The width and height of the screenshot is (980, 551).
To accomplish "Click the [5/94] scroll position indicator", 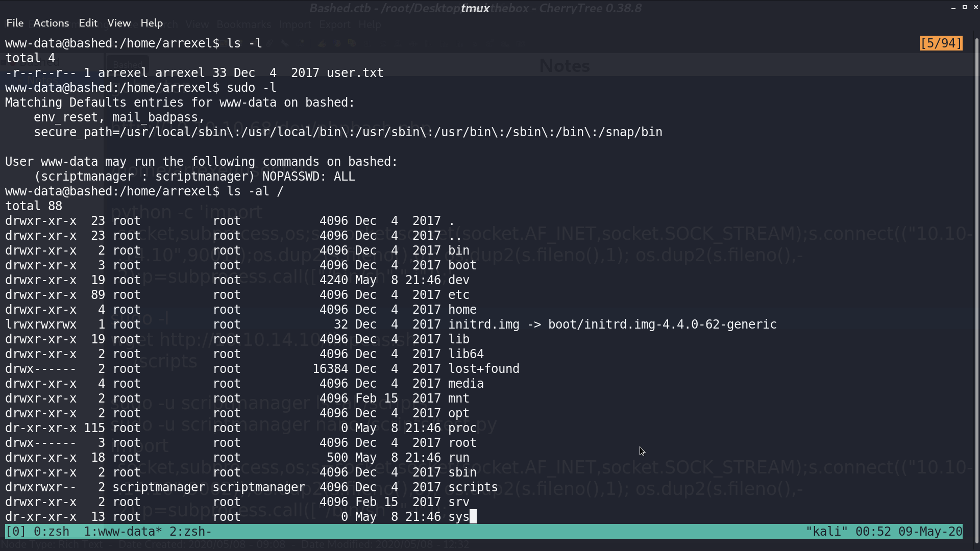I will click(941, 43).
